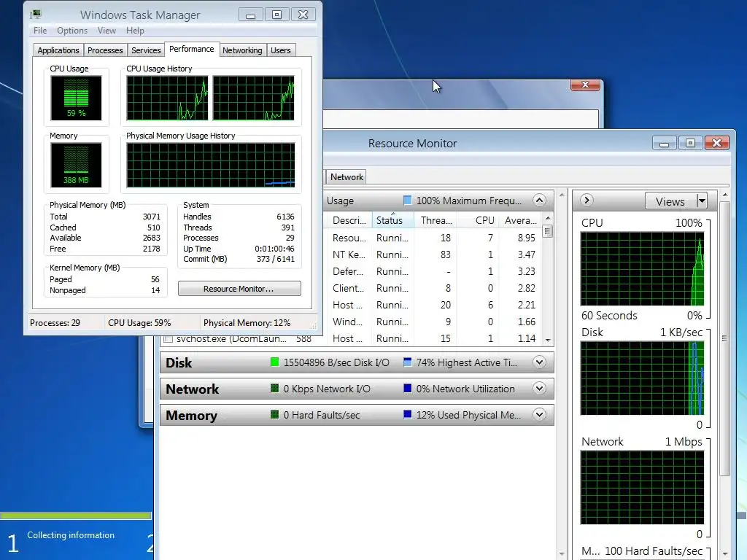Click the CPU list scrollbar down arrow
This screenshot has width=747, height=560.
(x=548, y=340)
